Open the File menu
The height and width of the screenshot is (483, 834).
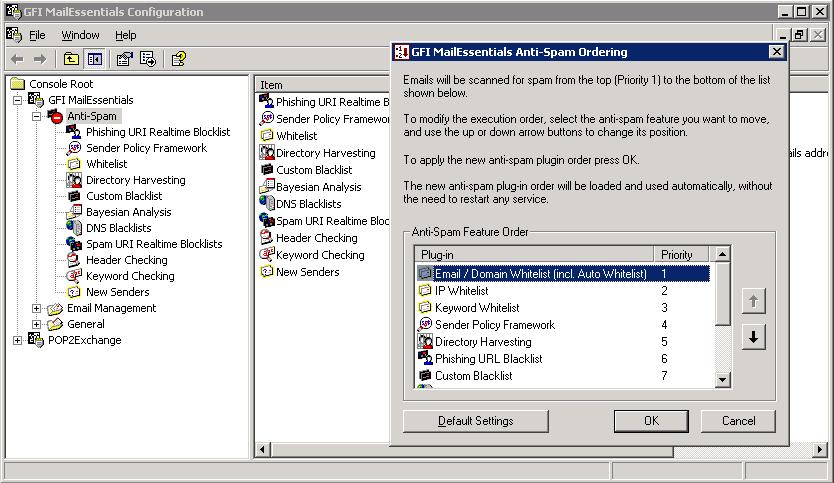(x=37, y=35)
